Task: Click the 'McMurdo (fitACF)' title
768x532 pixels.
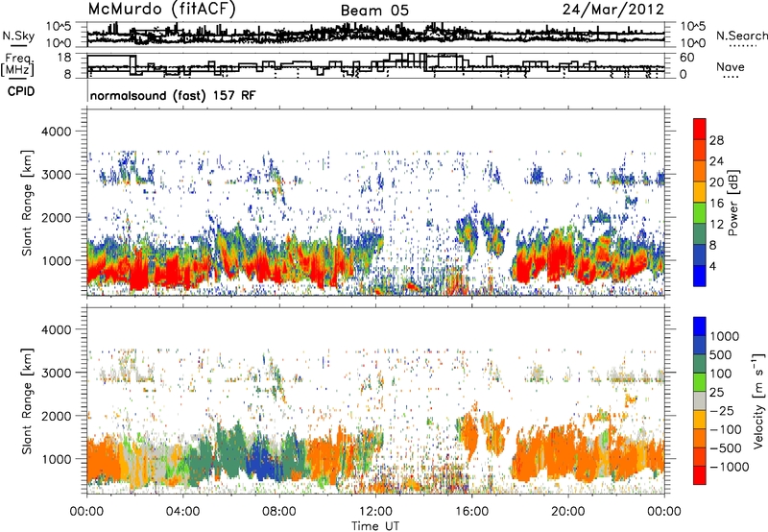Action: click(161, 10)
